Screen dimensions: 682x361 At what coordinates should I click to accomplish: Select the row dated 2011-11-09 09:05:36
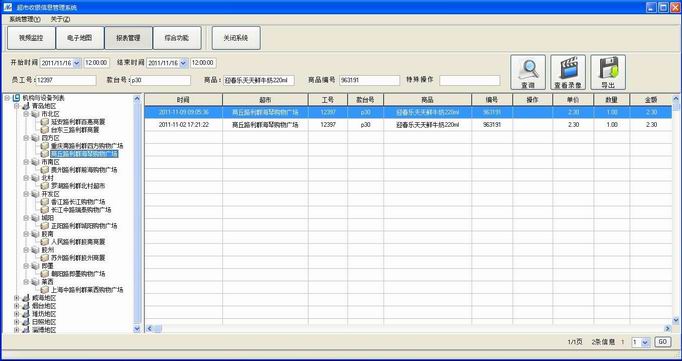(408, 112)
